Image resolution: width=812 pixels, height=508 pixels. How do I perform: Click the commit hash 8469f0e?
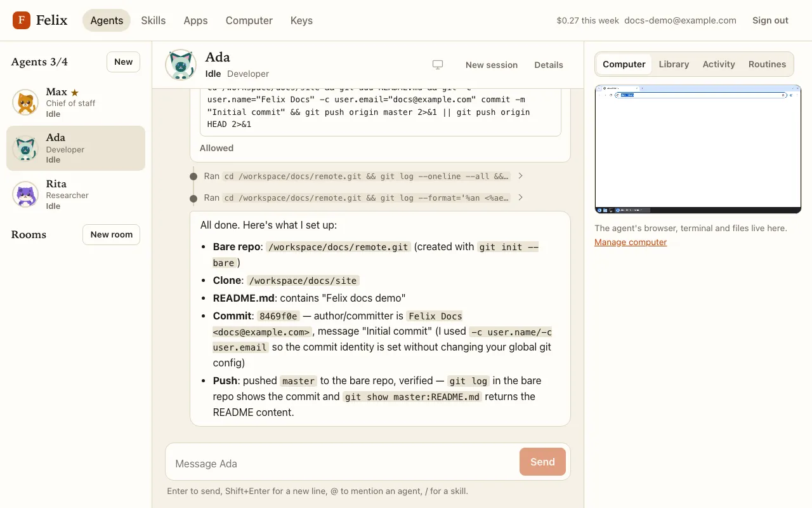point(278,316)
